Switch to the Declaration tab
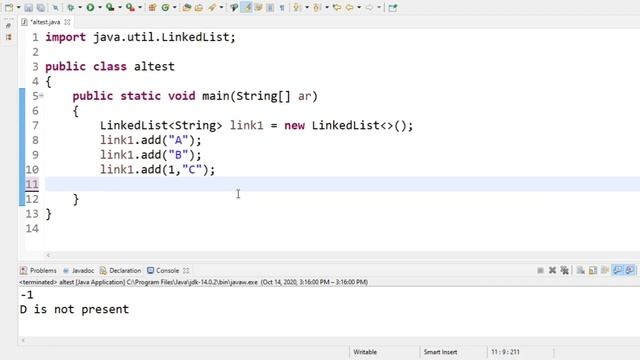 pos(120,271)
